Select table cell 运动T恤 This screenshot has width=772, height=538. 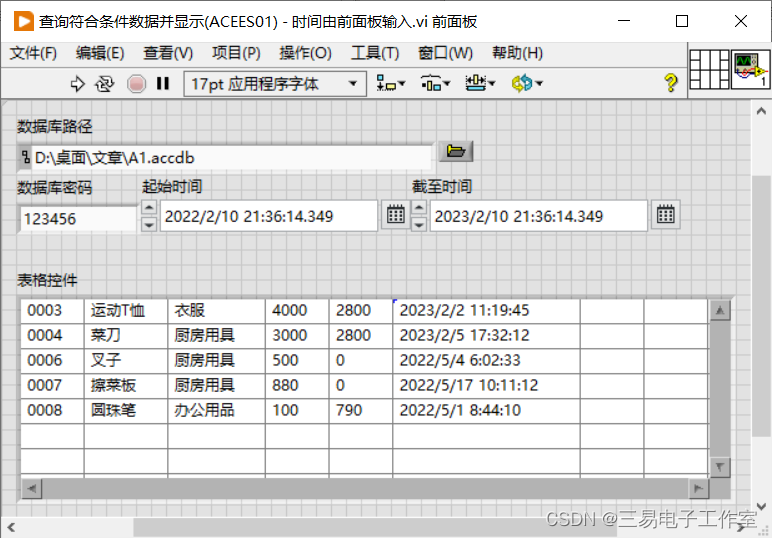pos(126,311)
